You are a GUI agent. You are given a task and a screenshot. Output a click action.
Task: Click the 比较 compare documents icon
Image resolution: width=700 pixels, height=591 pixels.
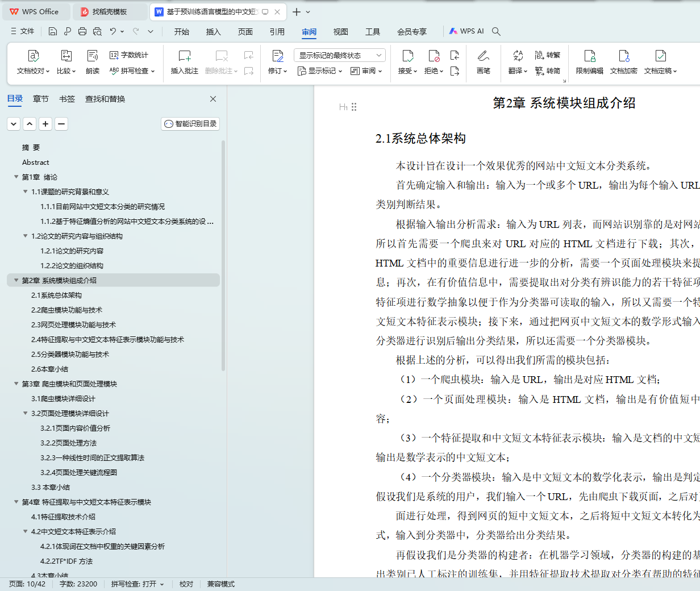[x=66, y=56]
